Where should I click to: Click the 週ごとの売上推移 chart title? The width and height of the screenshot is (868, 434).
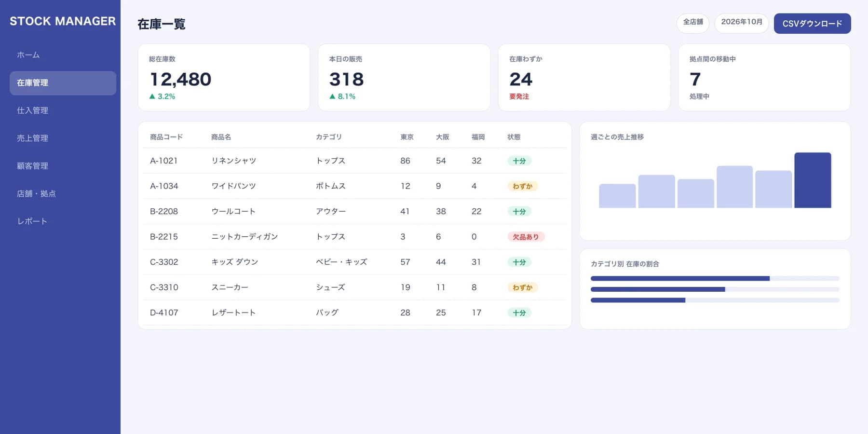(x=617, y=137)
